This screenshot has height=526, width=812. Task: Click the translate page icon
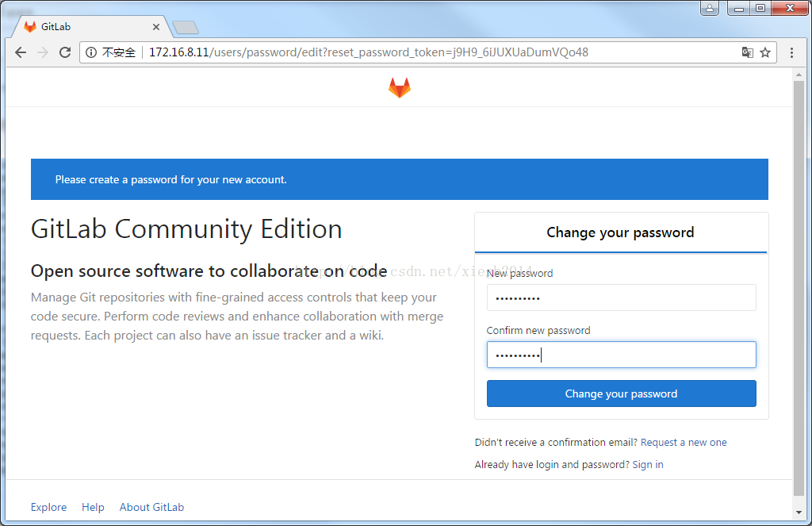click(x=747, y=52)
